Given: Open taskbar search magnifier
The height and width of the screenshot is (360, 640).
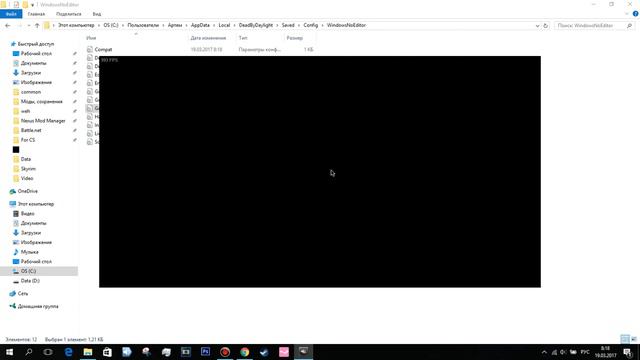Looking at the screenshot, I should [29, 352].
